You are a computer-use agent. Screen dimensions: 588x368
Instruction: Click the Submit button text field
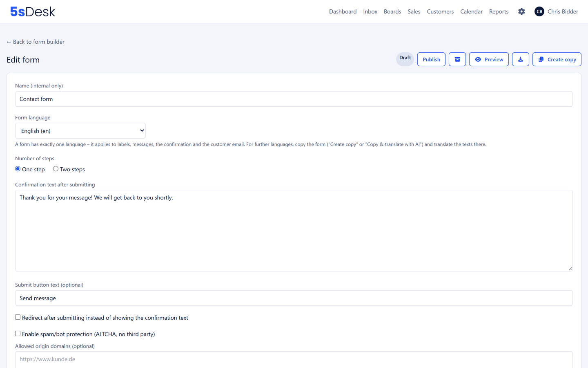tap(294, 298)
